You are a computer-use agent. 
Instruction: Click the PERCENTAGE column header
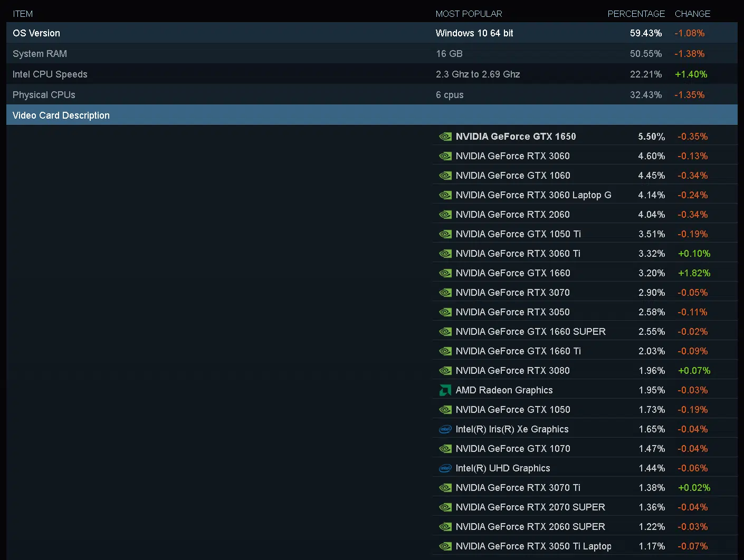coord(636,14)
